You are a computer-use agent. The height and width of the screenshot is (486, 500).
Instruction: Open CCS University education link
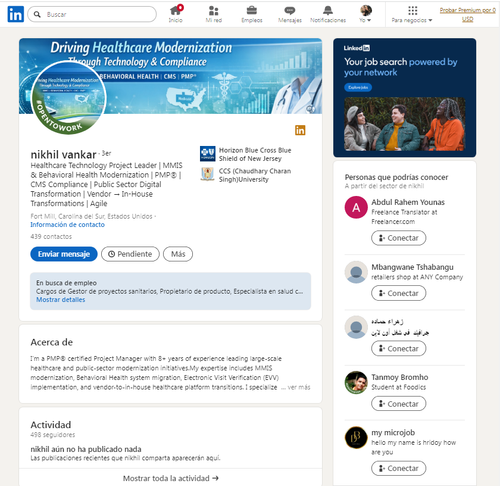pyautogui.click(x=255, y=175)
